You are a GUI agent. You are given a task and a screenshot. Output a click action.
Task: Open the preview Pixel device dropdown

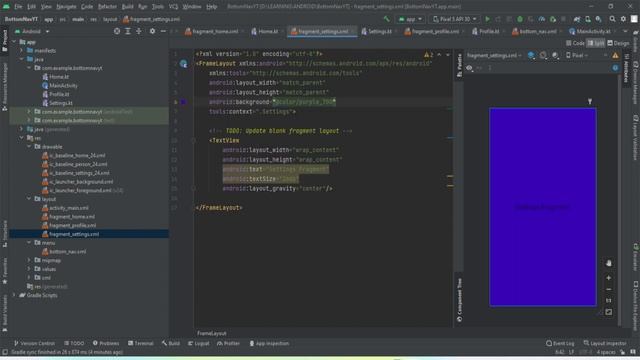click(x=577, y=55)
